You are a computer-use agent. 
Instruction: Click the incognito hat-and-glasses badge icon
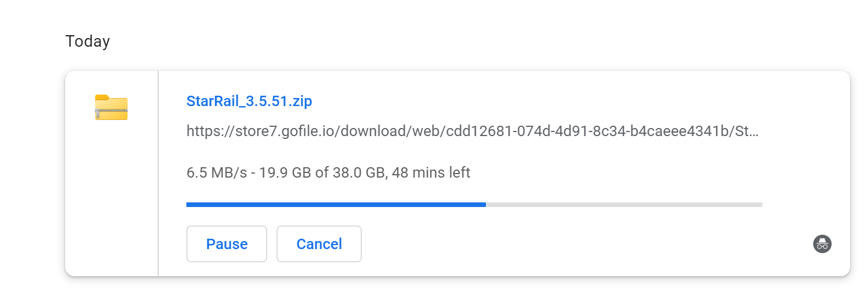[822, 244]
